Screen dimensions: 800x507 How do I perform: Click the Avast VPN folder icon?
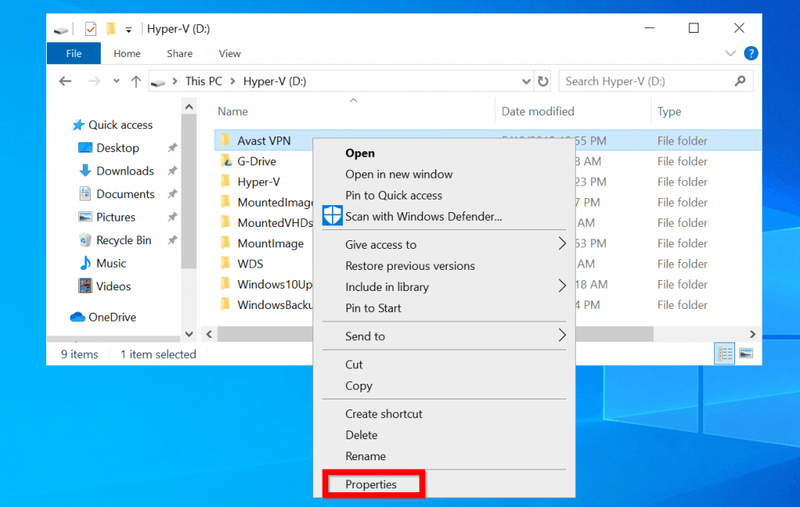pos(226,140)
